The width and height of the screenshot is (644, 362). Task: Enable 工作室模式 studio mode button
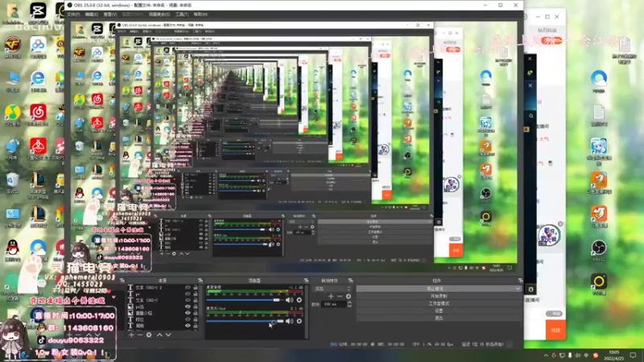coord(439,304)
